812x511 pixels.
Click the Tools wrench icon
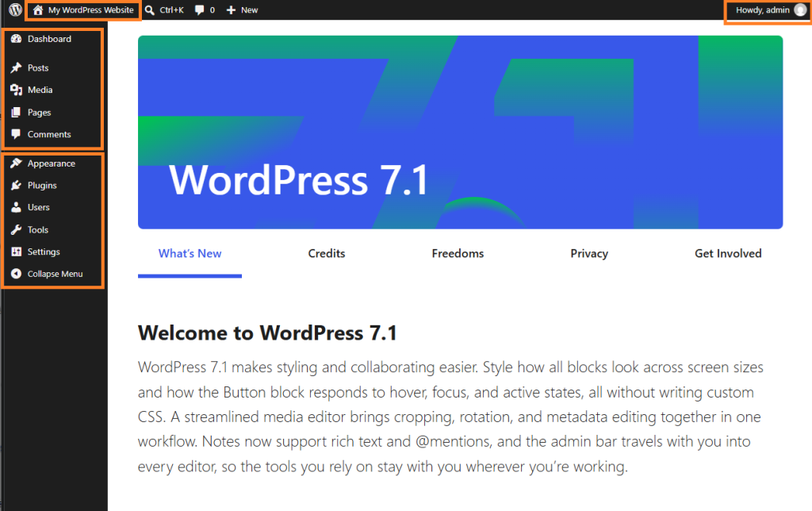(x=16, y=229)
